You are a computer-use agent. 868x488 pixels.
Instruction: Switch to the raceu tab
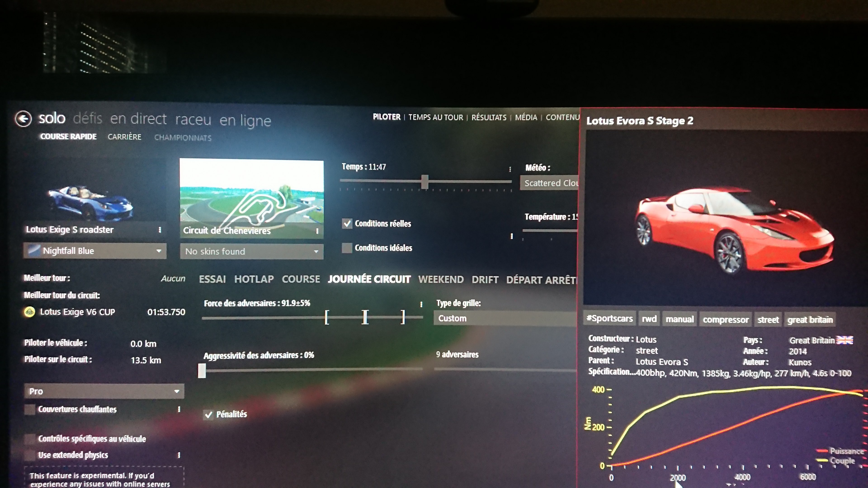pos(193,120)
